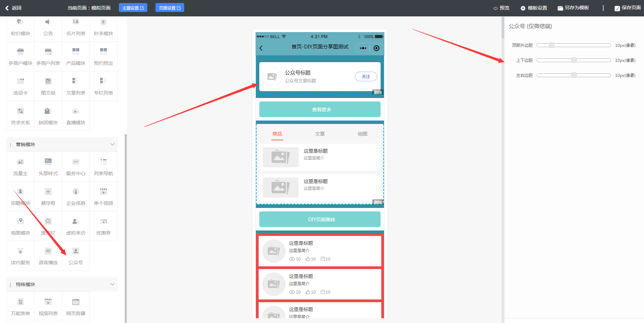Add the 直播模块 live stream module
Viewport: 644px width, 323px height.
click(x=76, y=116)
